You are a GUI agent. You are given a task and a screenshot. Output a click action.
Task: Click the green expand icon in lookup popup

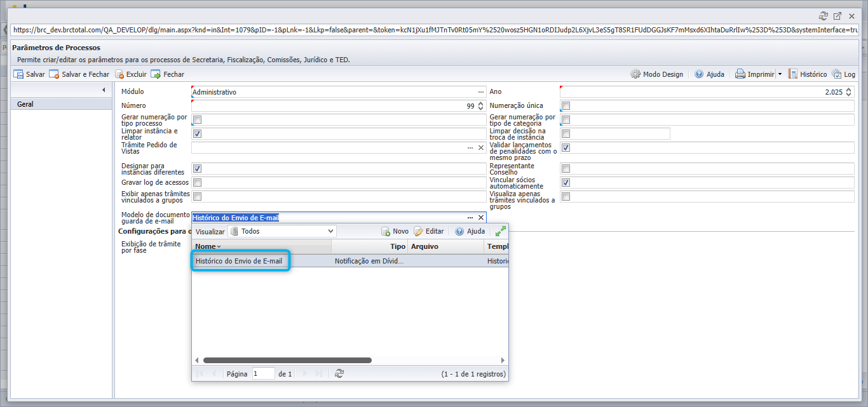point(501,231)
